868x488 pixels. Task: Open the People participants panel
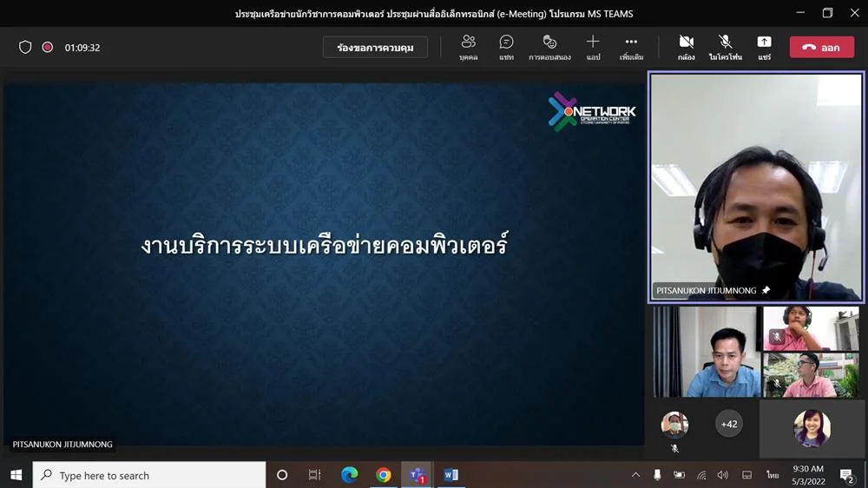tap(469, 48)
